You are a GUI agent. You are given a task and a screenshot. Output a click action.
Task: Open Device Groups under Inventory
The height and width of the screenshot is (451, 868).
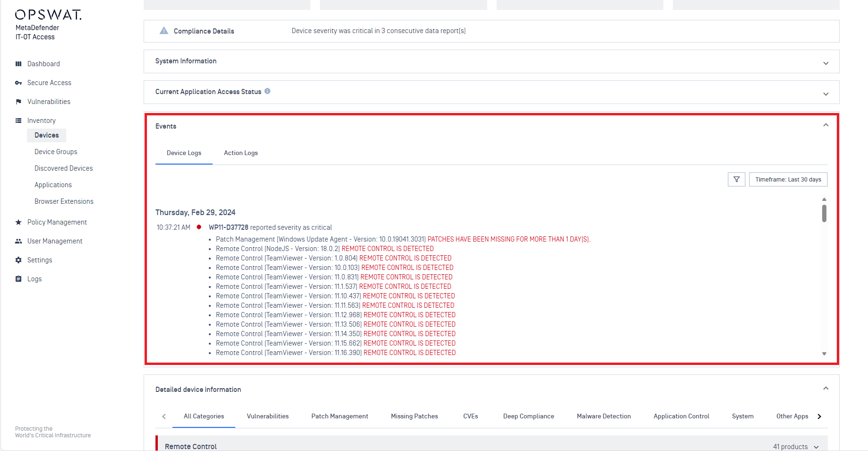click(x=56, y=152)
